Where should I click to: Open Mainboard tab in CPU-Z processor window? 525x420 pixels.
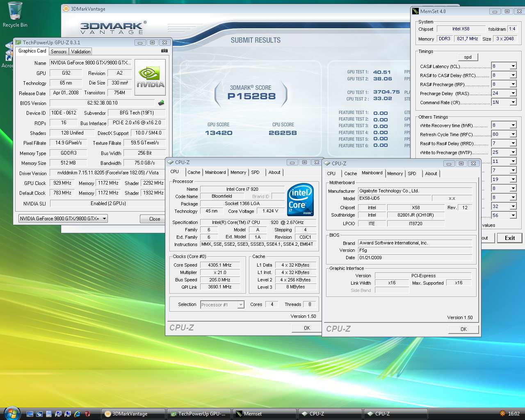(x=215, y=173)
